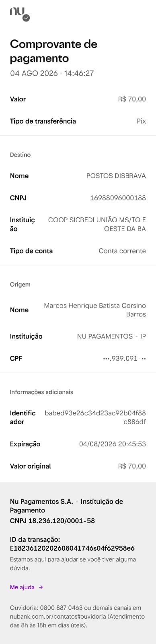The height and width of the screenshot is (644, 156).
Task: Select the R$ 70,00 Valor amount
Action: click(132, 99)
